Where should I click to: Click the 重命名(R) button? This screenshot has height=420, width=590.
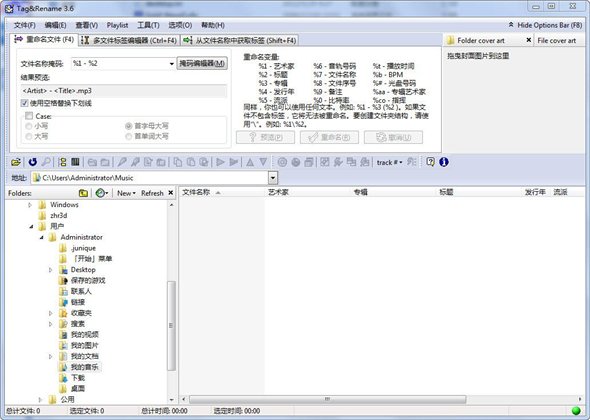329,137
